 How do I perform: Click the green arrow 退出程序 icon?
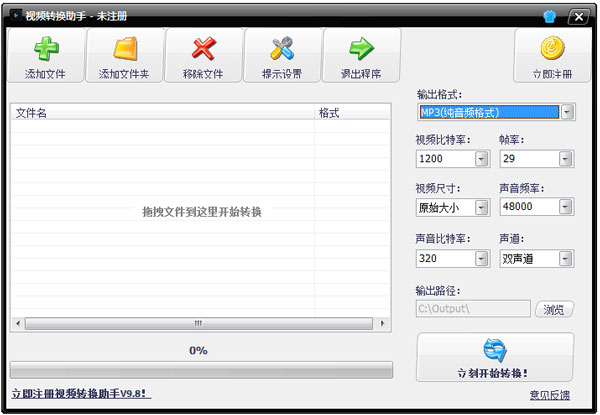[x=361, y=49]
